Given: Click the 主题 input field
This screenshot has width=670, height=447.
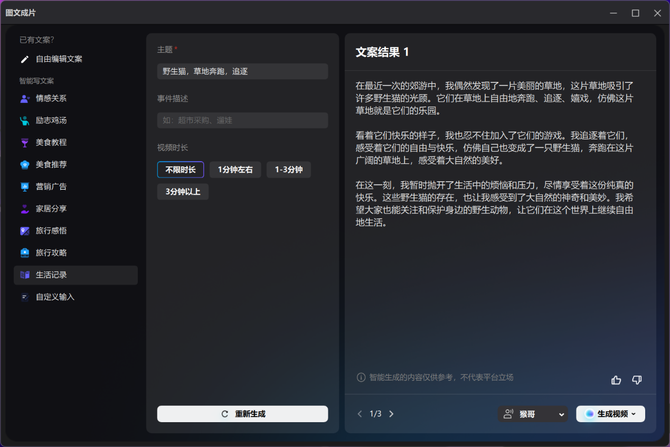Looking at the screenshot, I should 243,71.
